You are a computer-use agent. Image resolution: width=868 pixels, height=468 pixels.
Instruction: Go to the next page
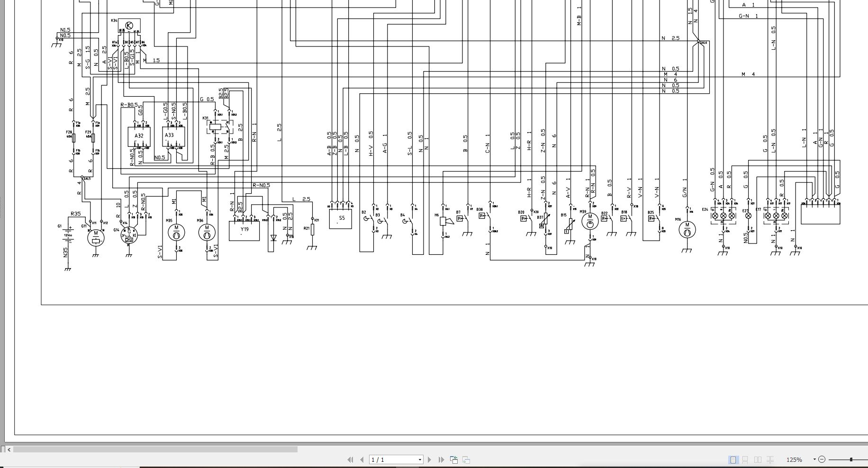pyautogui.click(x=430, y=459)
